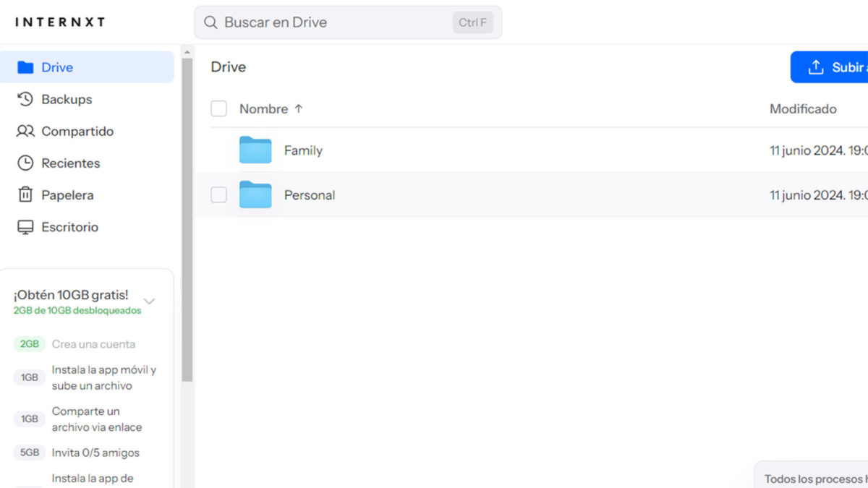Collapse the ¡Obtén 10GB gratis! panel chevron
868x488 pixels.
point(150,301)
